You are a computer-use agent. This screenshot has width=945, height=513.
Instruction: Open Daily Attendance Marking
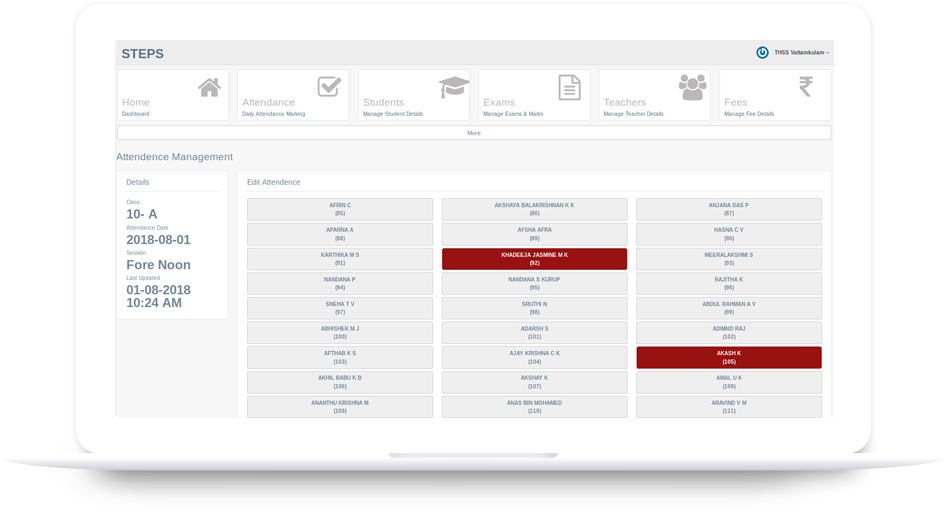tap(273, 114)
